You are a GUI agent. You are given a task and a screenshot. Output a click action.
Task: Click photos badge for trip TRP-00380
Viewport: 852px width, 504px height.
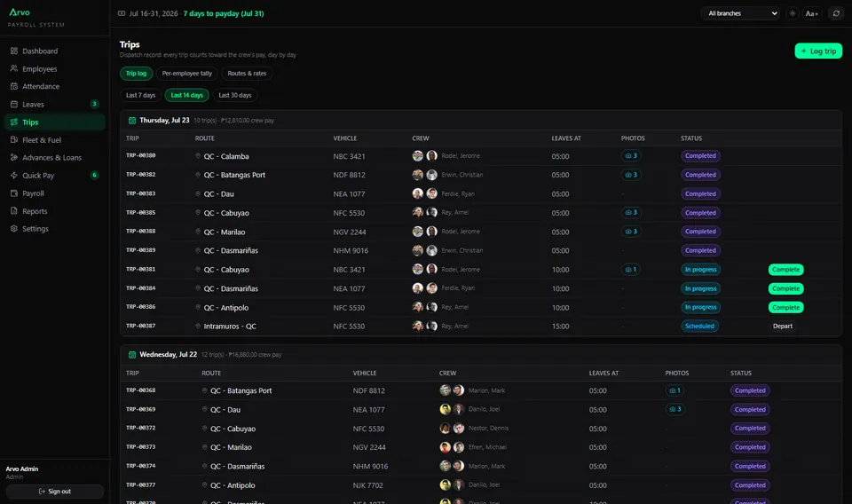tap(631, 156)
